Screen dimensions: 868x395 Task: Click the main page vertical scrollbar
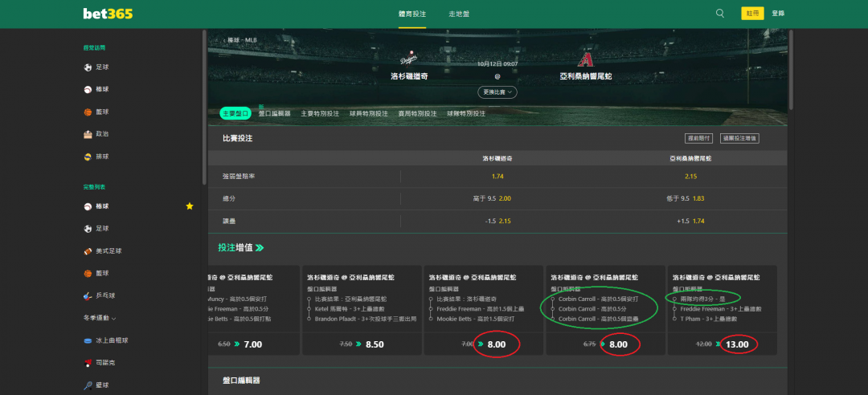pos(791,70)
